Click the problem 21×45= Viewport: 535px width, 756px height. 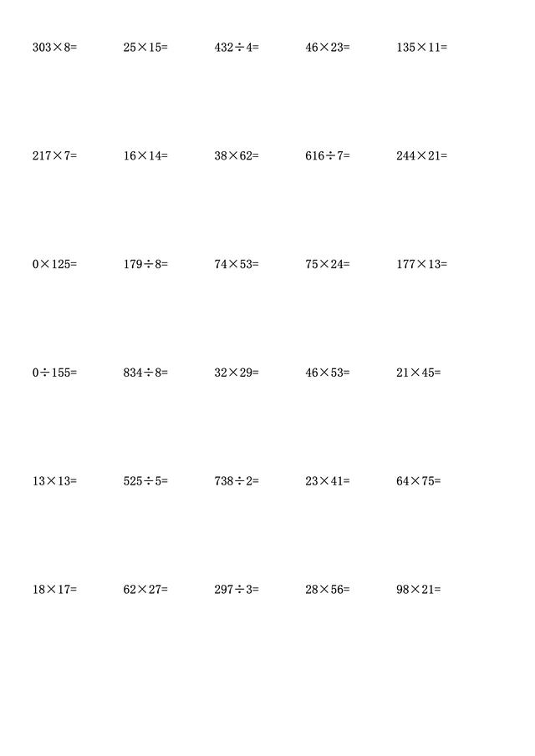tap(418, 373)
